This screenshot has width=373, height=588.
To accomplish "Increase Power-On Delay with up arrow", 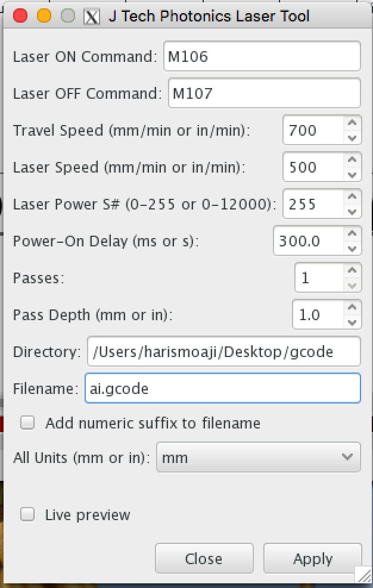I will point(352,234).
